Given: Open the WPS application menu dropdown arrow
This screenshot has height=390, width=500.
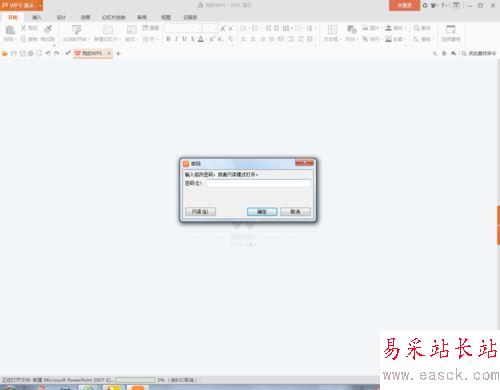Looking at the screenshot, I should [40, 5].
